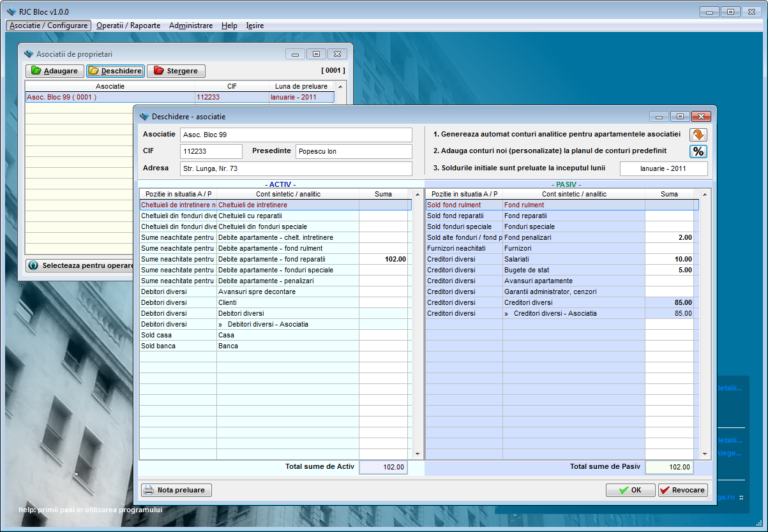
Task: Click PASIV table scrollbar down arrow
Action: coord(705,454)
